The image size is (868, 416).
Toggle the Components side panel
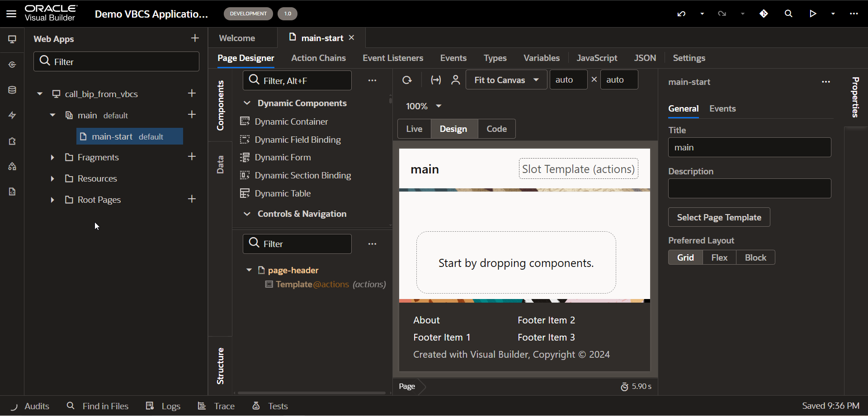coord(220,105)
